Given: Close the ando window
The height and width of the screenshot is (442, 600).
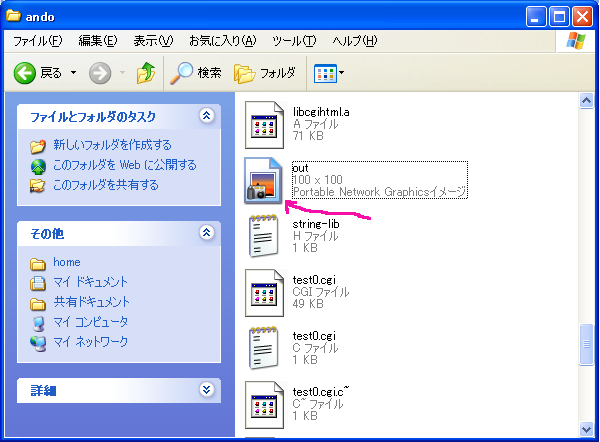Looking at the screenshot, I should point(582,17).
